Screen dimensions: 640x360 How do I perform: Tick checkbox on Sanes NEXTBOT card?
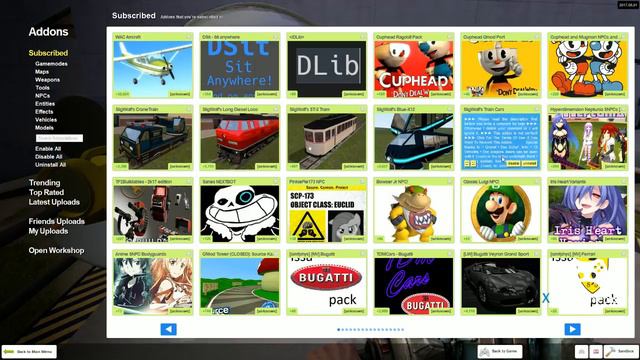tap(276, 181)
